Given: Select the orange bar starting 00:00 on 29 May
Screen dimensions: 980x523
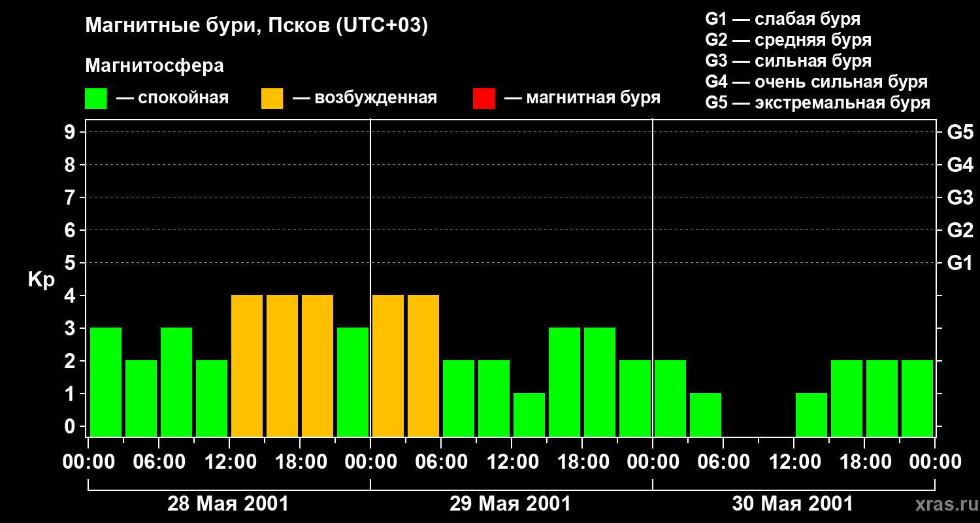Looking at the screenshot, I should click(388, 365).
